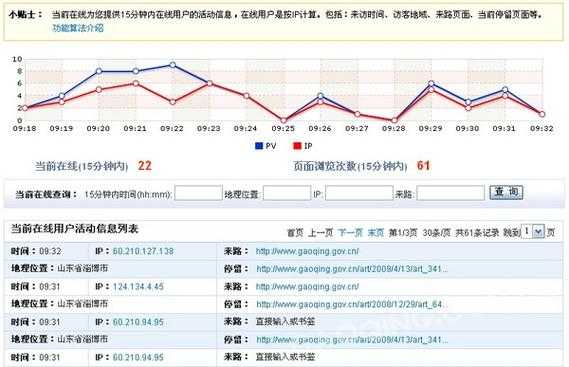Click the PV data point at 09:29
The width and height of the screenshot is (569, 367).
[431, 83]
